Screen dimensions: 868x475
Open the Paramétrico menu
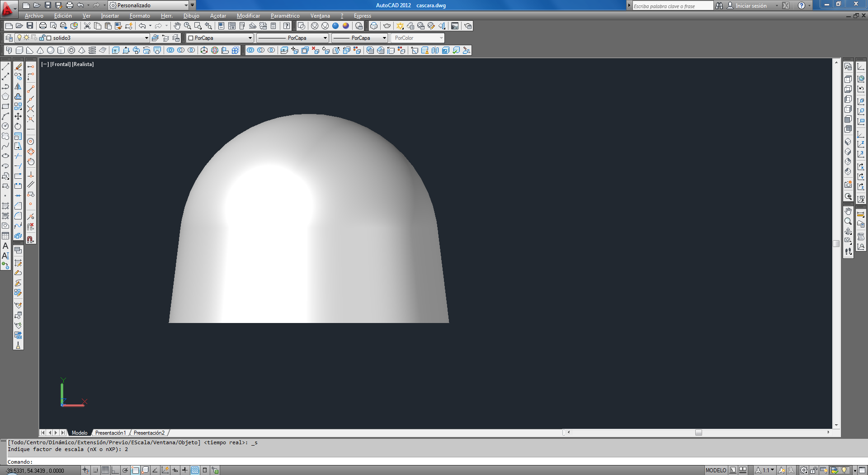click(x=285, y=16)
